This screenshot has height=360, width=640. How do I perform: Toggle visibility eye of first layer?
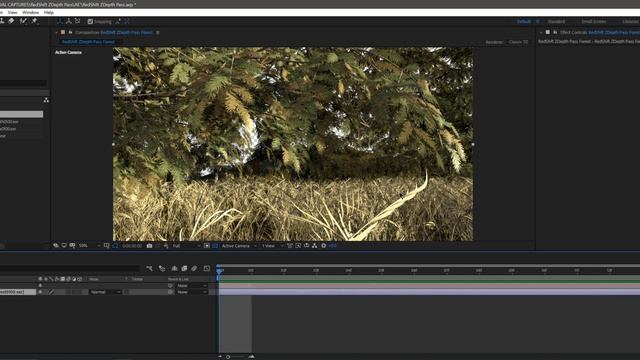40,286
